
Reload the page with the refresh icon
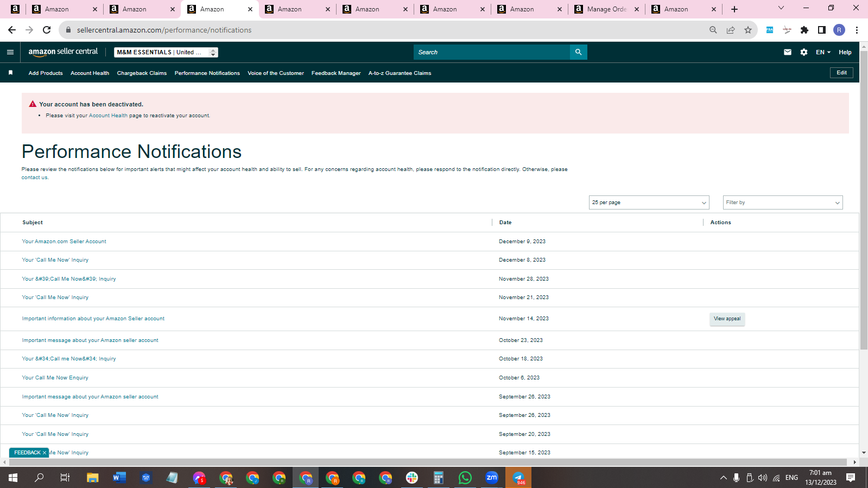(47, 30)
